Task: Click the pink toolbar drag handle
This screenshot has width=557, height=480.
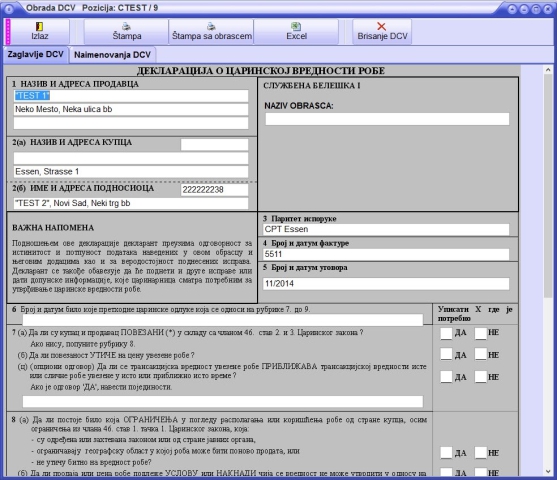Action: click(x=8, y=32)
